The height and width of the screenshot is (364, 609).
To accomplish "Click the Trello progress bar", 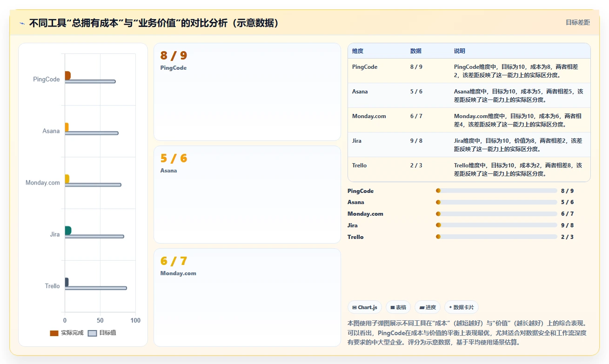I will 496,237.
